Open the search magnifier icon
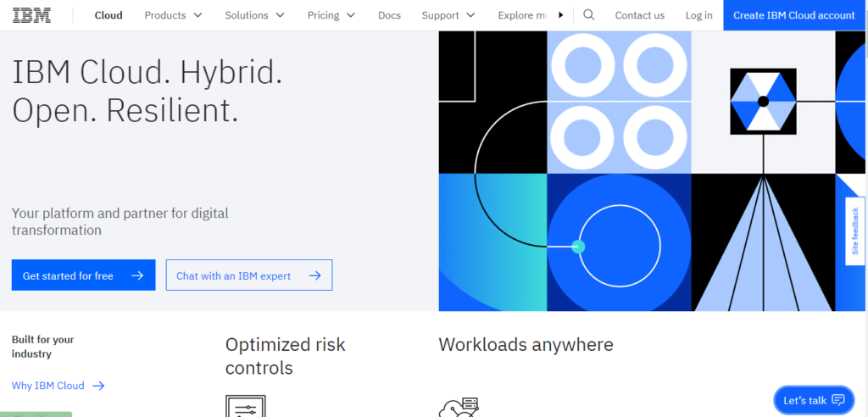868x417 pixels. click(589, 15)
